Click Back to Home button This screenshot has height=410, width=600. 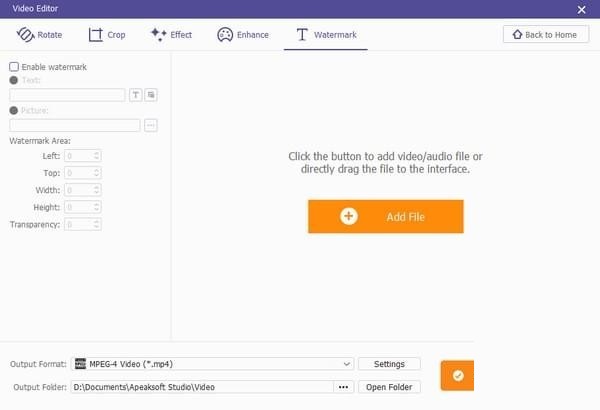pos(546,34)
